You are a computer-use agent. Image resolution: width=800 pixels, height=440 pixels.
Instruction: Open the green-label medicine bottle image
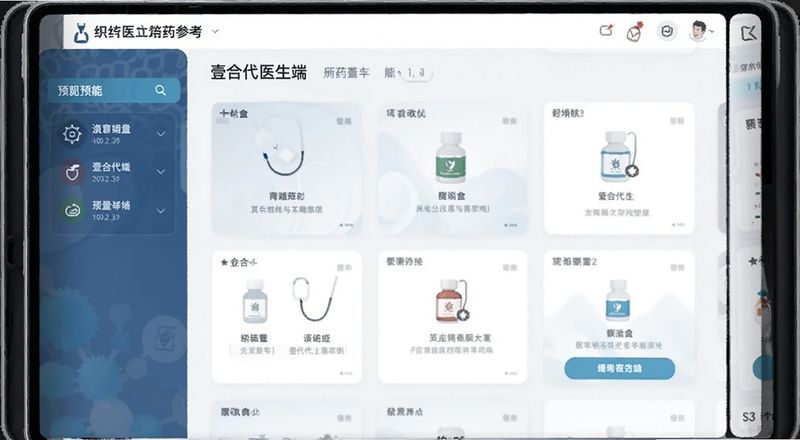451,157
